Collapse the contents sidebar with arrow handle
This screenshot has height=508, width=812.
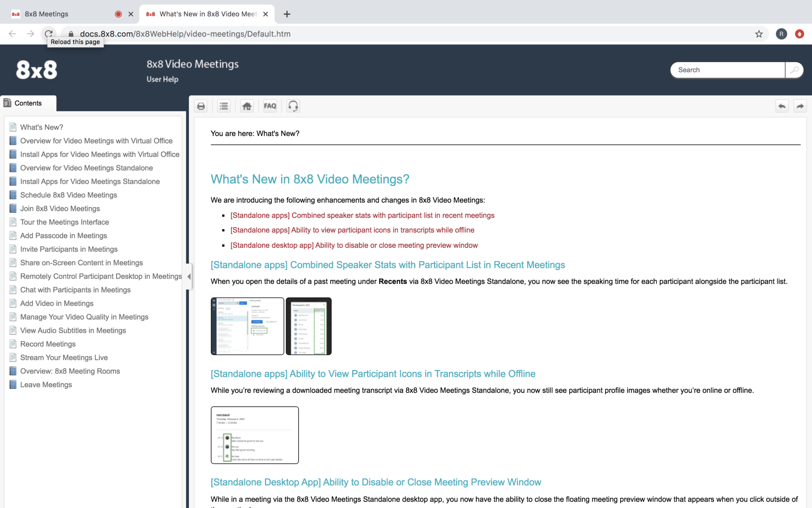(189, 276)
